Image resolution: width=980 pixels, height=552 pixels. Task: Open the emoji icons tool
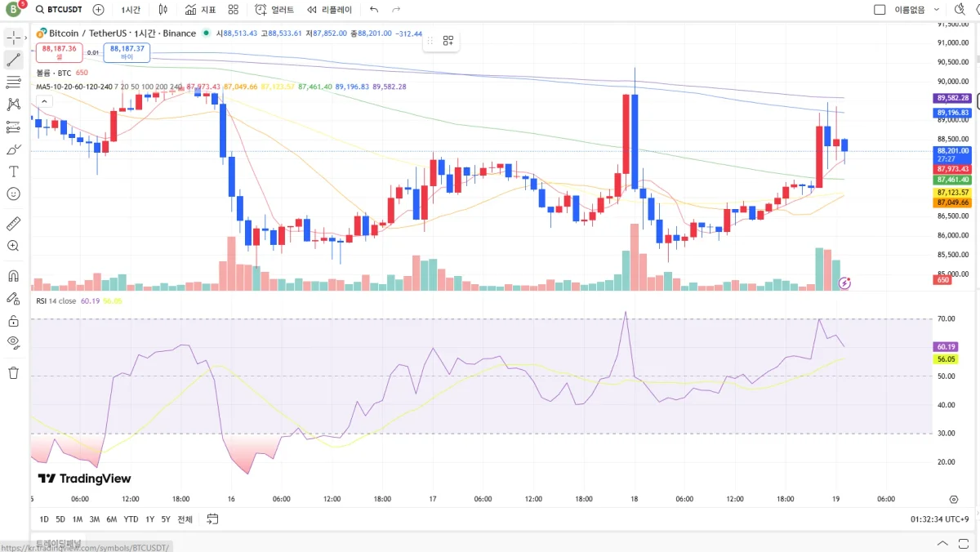[x=13, y=194]
